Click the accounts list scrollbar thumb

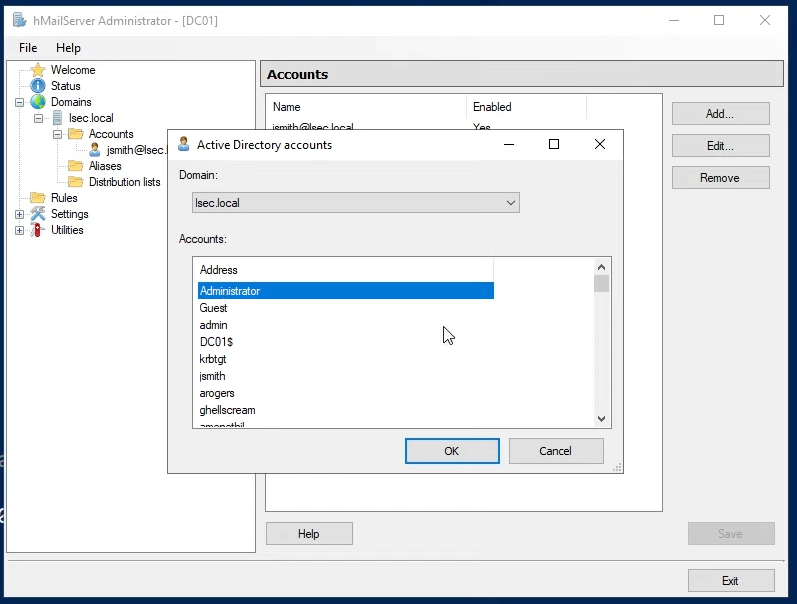coord(601,284)
